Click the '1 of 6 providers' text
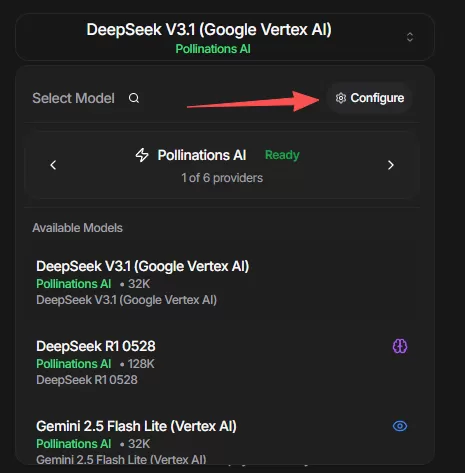 222,178
